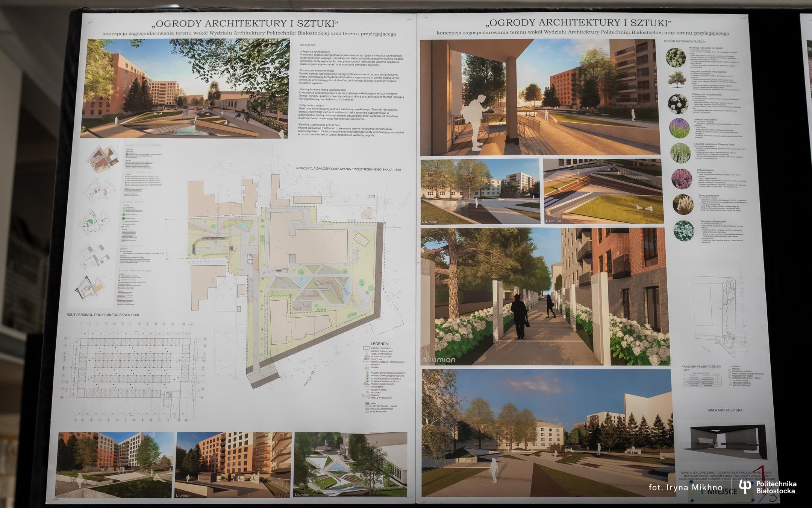Select the white Rhododendron circular image

click(678, 103)
